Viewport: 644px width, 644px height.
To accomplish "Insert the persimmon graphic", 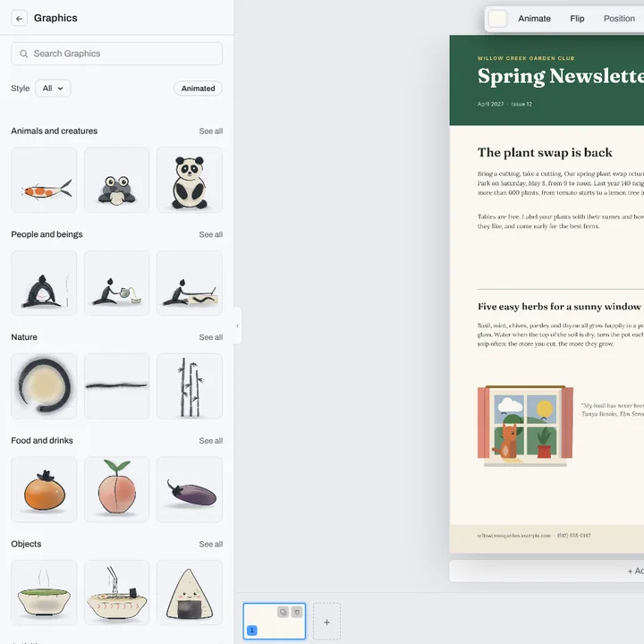I will [x=44, y=489].
